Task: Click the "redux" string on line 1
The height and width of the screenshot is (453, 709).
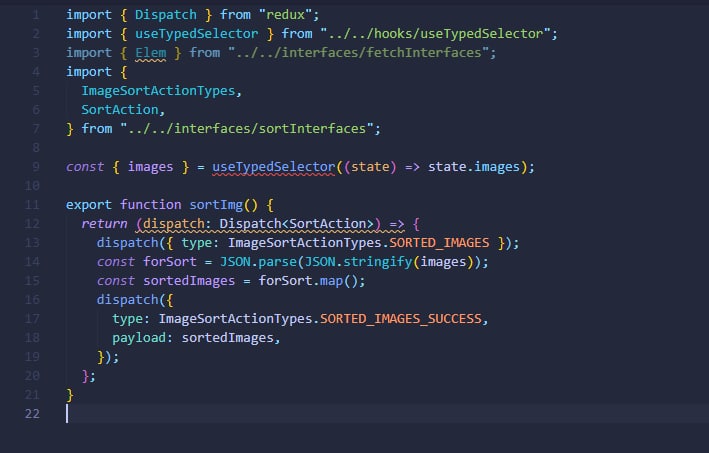Action: click(x=285, y=14)
